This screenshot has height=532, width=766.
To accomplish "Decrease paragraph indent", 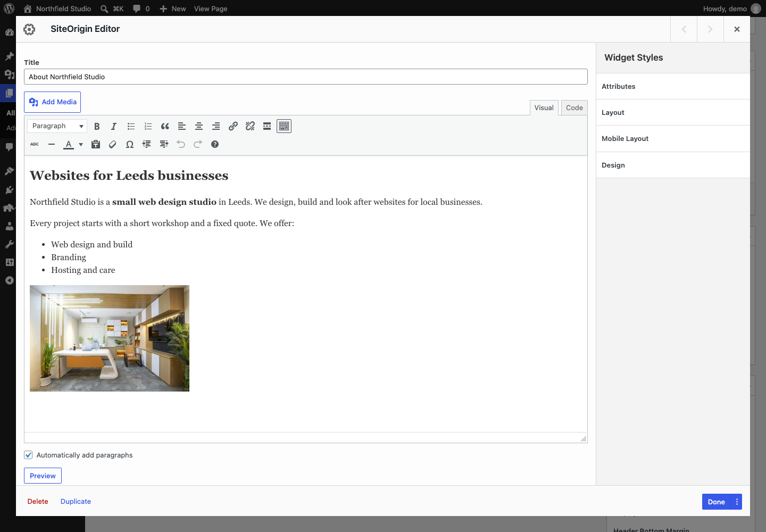I will pos(147,144).
